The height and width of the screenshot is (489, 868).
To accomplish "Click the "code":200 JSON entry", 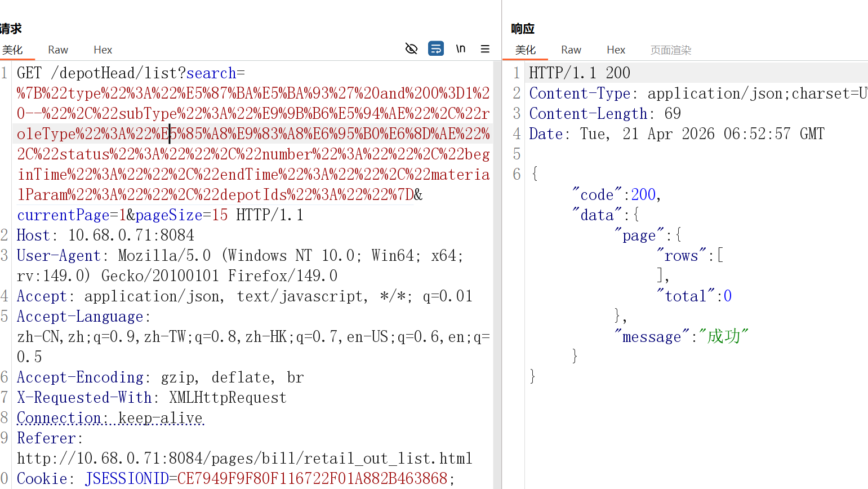I will (616, 195).
